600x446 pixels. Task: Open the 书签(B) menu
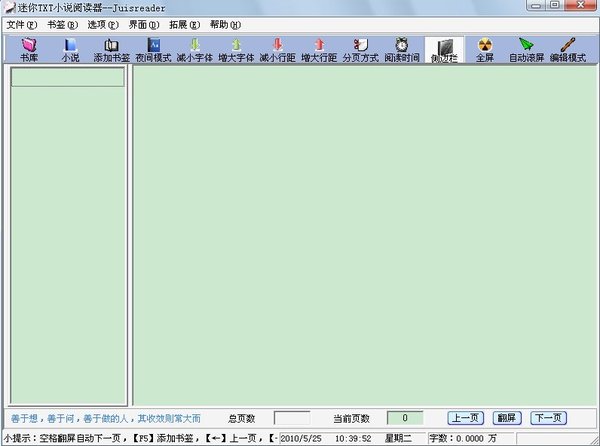coord(62,25)
